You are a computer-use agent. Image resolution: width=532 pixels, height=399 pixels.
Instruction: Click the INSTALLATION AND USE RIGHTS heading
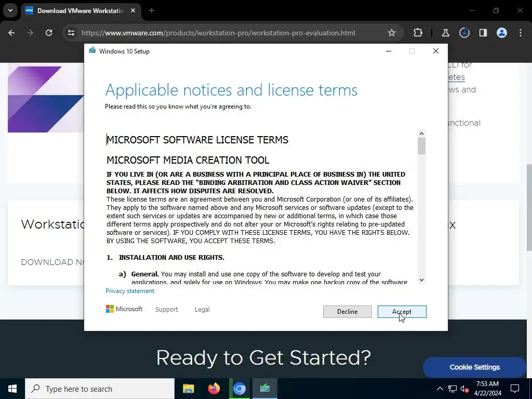click(171, 258)
